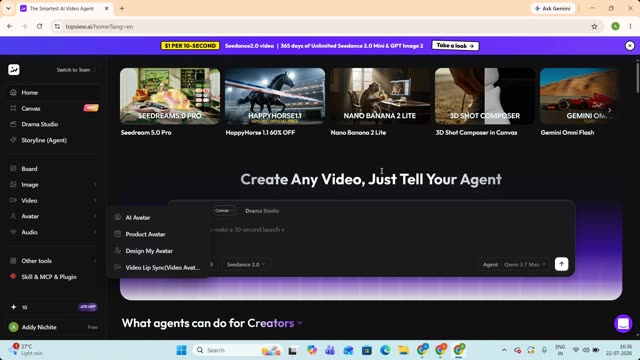This screenshot has width=640, height=360.
Task: Open Switch to Team selector
Action: (x=76, y=70)
